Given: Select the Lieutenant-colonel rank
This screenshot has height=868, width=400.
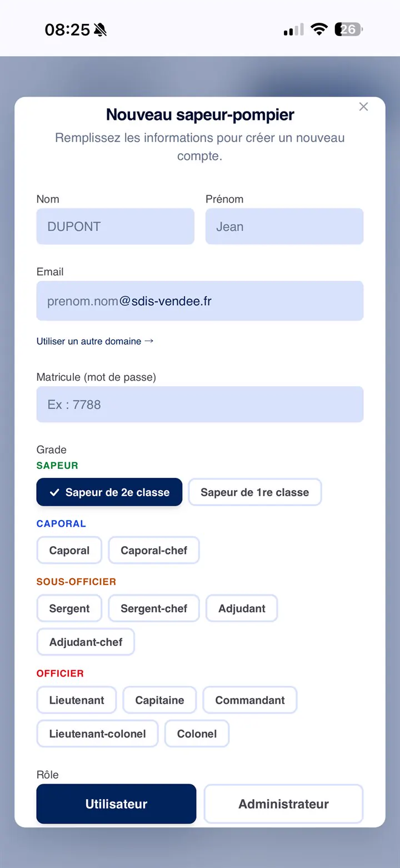Looking at the screenshot, I should [97, 733].
